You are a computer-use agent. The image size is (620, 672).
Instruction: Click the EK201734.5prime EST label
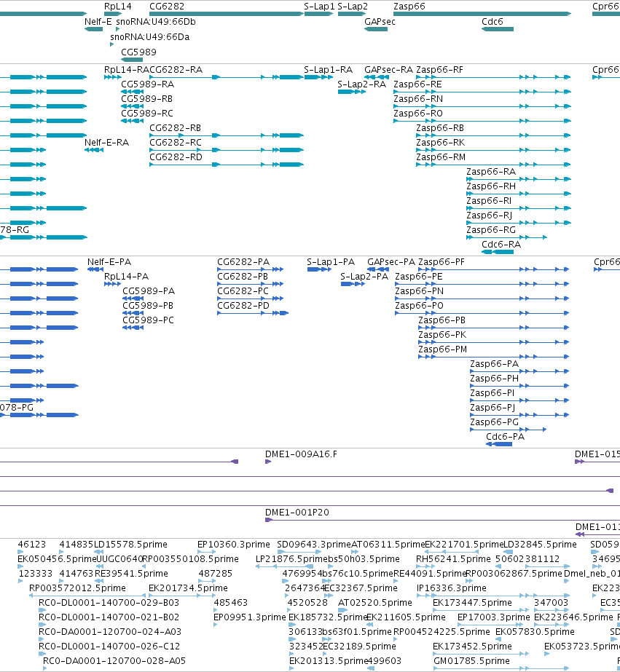click(x=188, y=588)
